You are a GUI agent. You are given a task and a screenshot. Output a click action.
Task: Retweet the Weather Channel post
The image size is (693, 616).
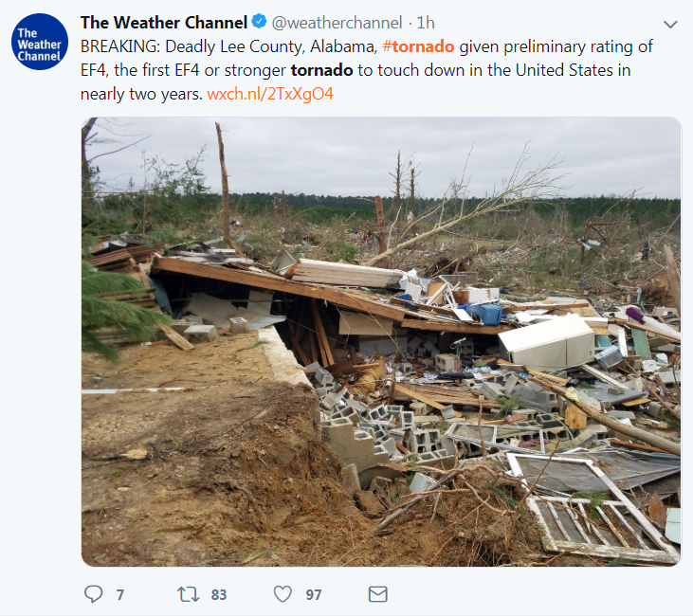[188, 594]
